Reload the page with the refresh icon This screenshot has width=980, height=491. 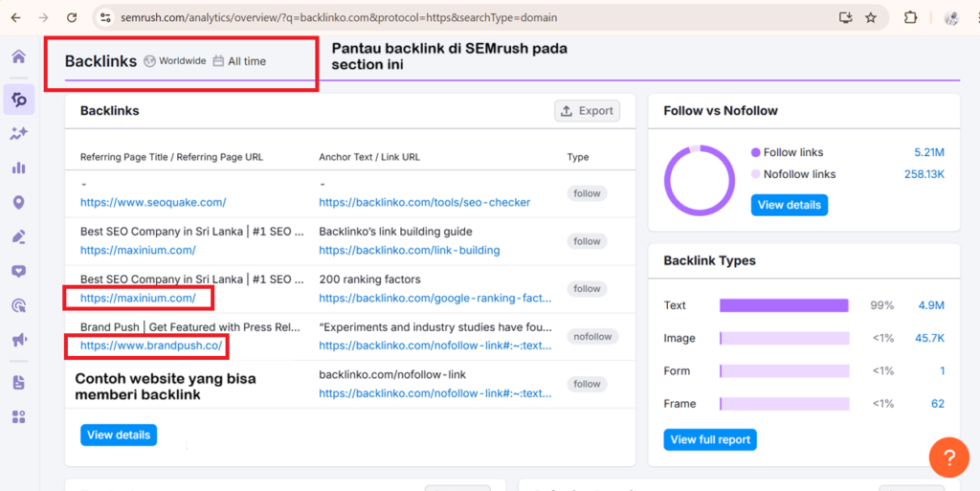click(x=72, y=18)
